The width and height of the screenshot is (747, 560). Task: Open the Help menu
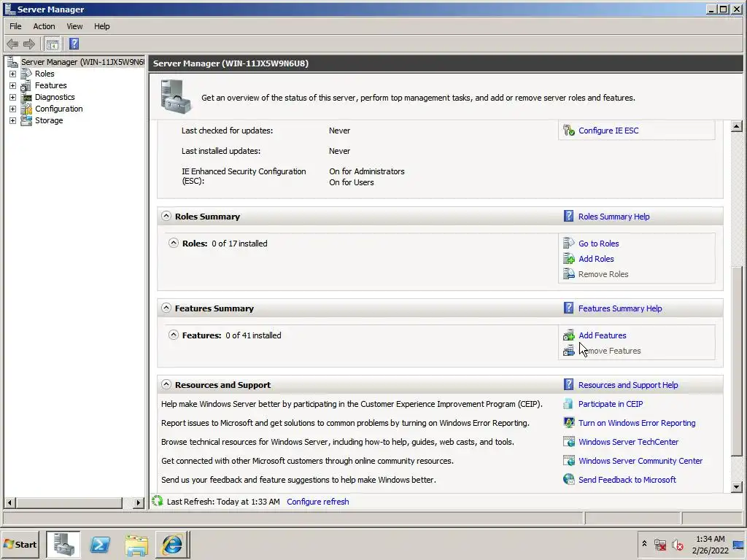click(x=101, y=26)
